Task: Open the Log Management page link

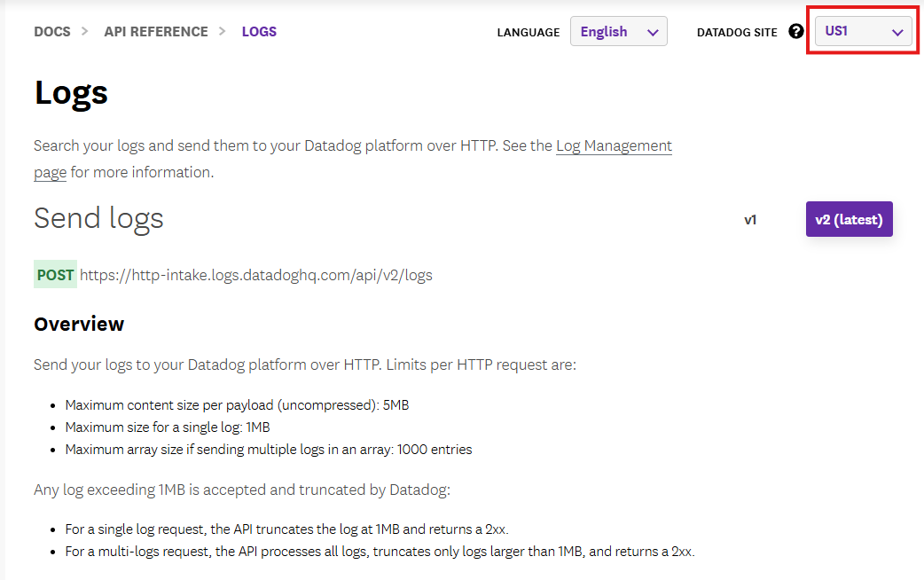Action: pyautogui.click(x=613, y=145)
